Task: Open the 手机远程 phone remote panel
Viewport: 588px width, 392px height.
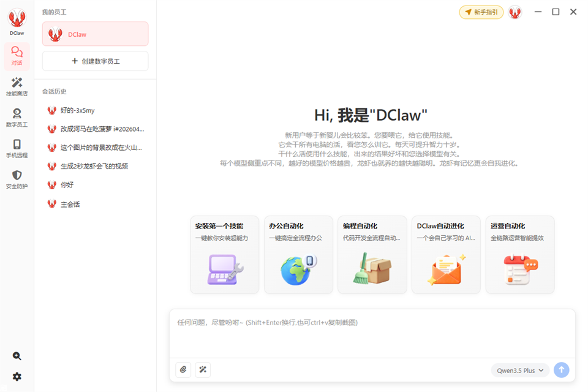Action: 17,149
